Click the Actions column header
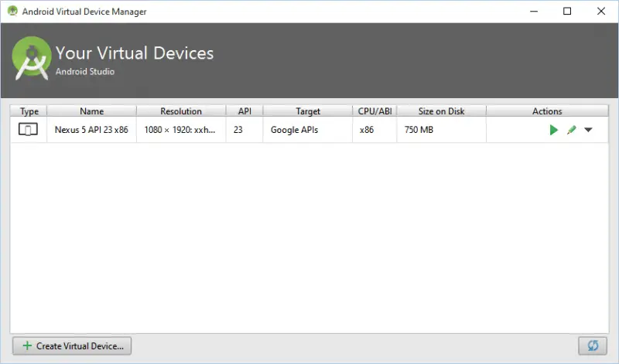Viewport: 619px width, 364px height. pyautogui.click(x=547, y=111)
